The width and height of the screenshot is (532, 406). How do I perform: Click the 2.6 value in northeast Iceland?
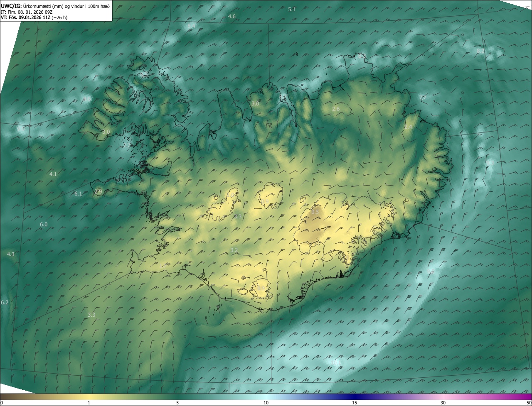point(336,109)
